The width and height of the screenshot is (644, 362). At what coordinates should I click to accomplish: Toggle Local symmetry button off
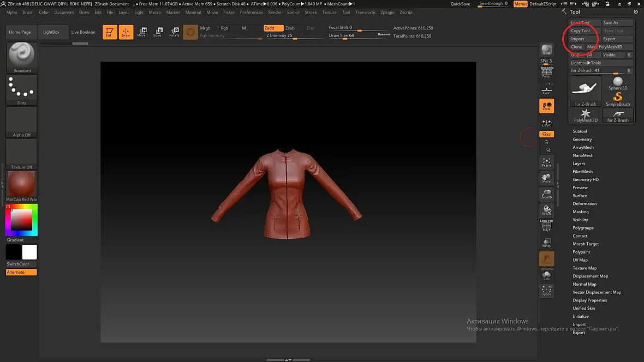coord(546,106)
